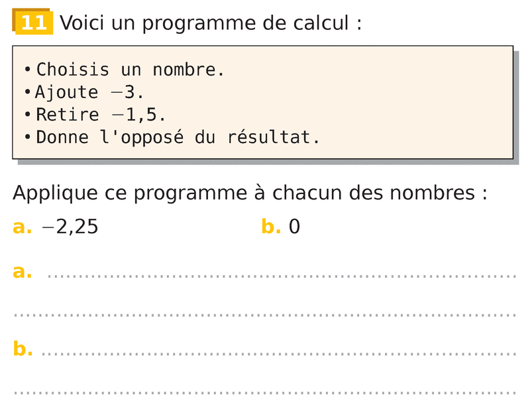
Task: Click yellow "b." label beside 0
Action: pos(271,227)
